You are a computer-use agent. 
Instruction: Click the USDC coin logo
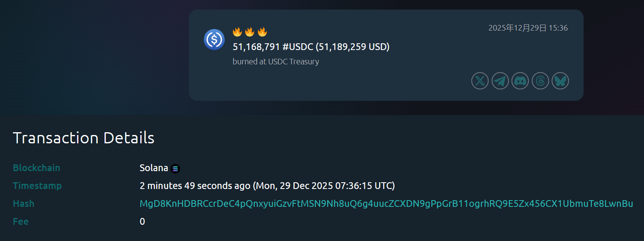(214, 39)
